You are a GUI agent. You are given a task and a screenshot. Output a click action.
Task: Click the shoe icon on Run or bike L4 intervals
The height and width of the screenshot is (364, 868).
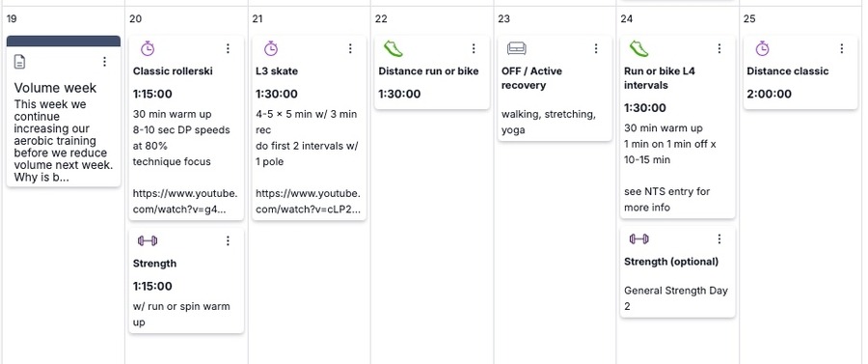638,48
